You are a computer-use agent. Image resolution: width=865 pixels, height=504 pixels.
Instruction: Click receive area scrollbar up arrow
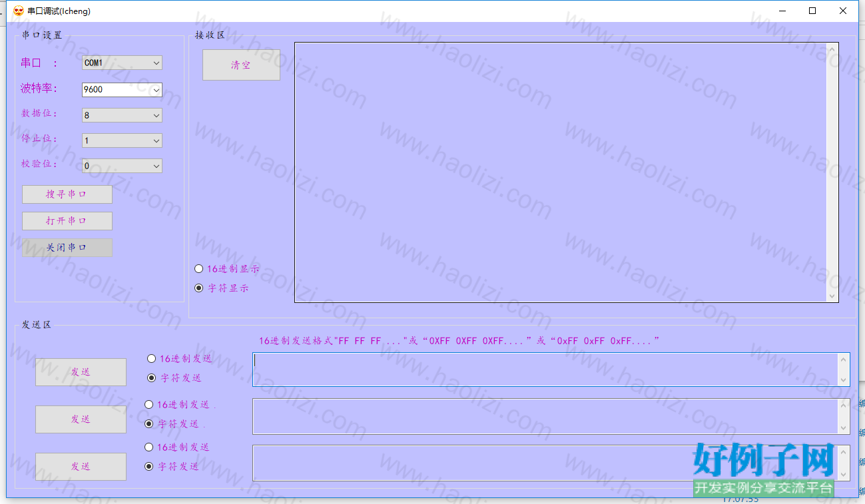tap(832, 49)
